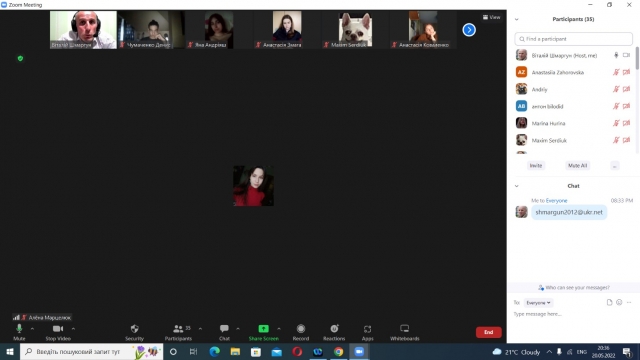Open the Whiteboards icon
The width and height of the screenshot is (640, 360).
[x=404, y=329]
